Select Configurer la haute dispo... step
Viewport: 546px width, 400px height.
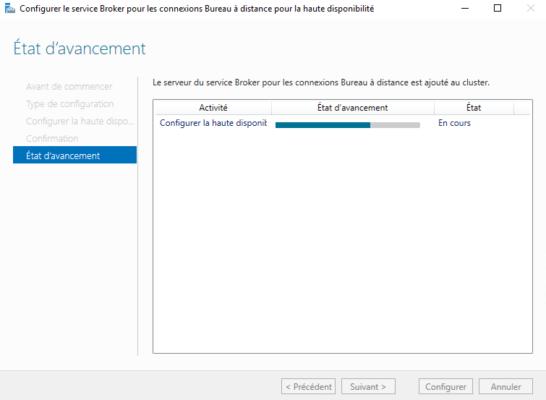click(x=80, y=121)
